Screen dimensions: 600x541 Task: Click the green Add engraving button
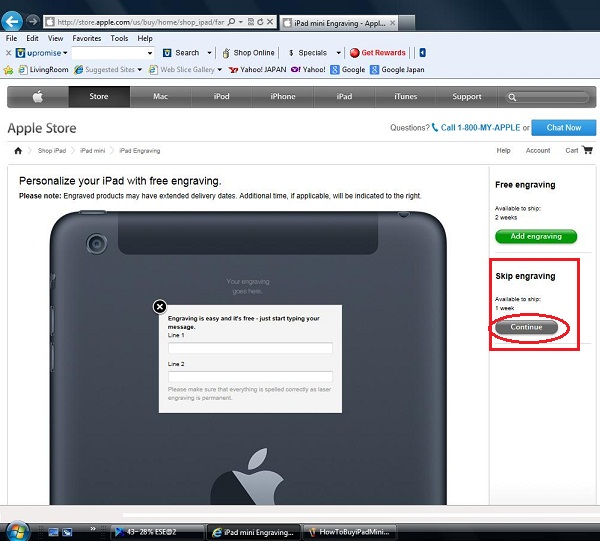tap(536, 236)
